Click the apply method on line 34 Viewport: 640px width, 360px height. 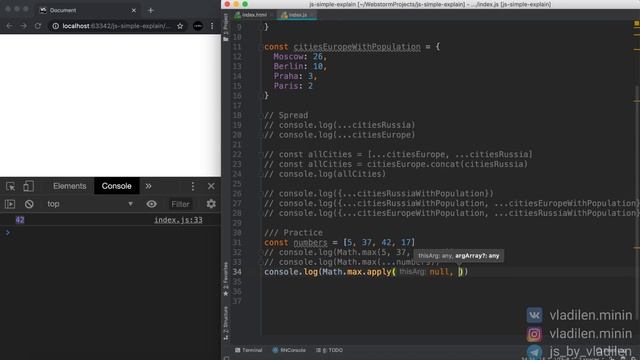coord(379,272)
